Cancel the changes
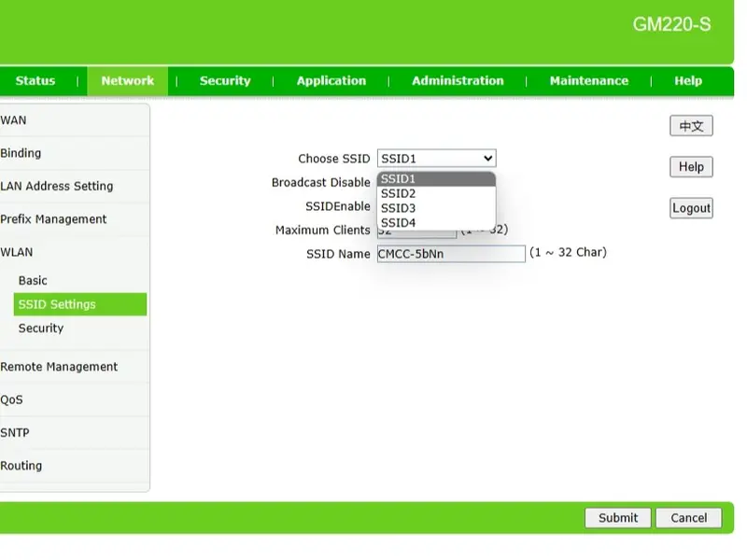 689,518
